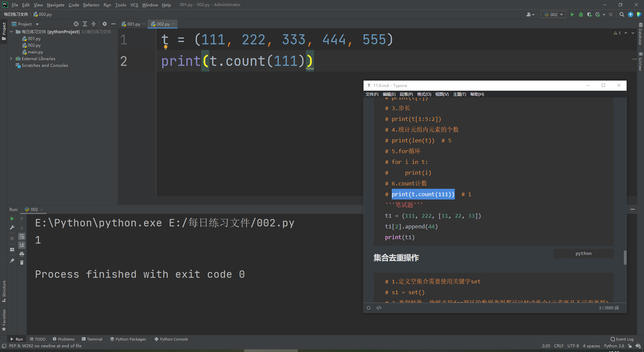Open UTF-8 encoding selector
This screenshot has width=644, height=352.
(x=573, y=346)
